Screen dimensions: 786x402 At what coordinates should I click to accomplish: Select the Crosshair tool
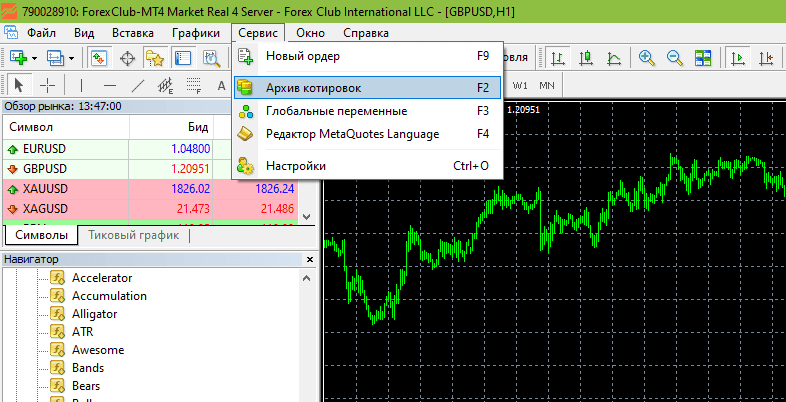coord(48,86)
